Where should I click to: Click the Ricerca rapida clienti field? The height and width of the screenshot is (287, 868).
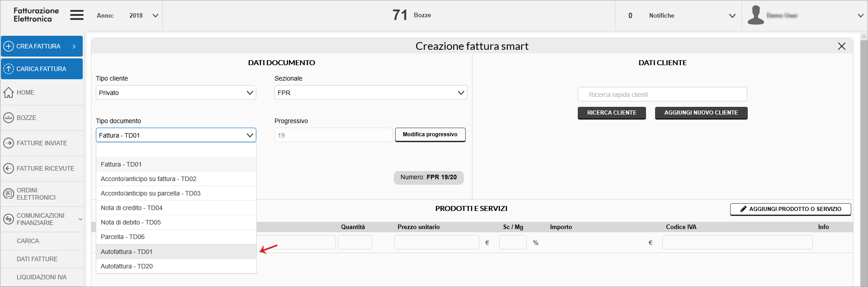coord(662,95)
